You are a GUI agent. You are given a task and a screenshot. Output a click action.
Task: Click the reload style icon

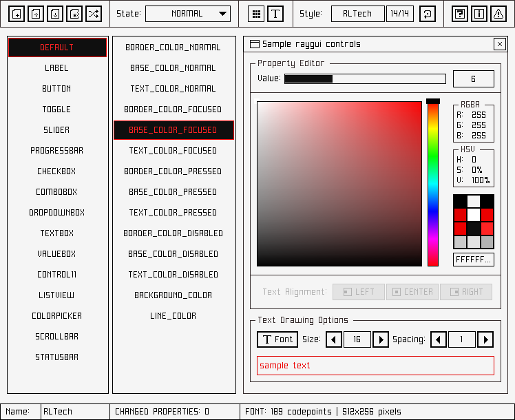click(x=428, y=14)
